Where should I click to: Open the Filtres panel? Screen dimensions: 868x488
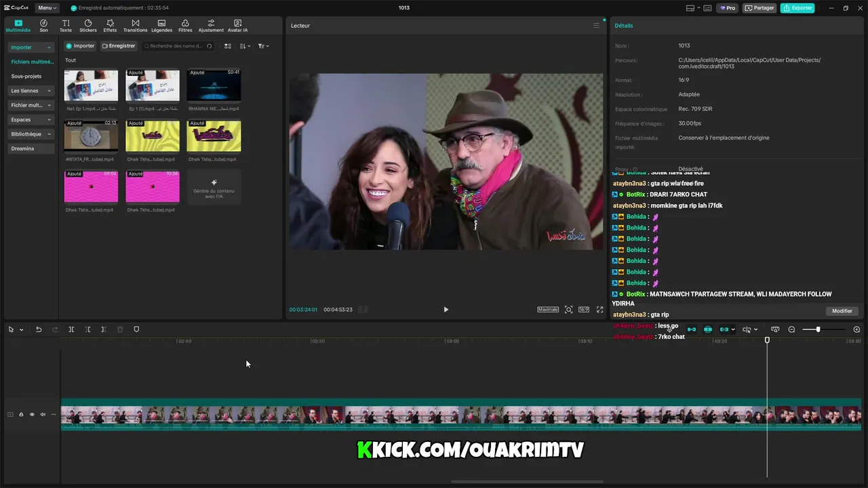coord(185,26)
